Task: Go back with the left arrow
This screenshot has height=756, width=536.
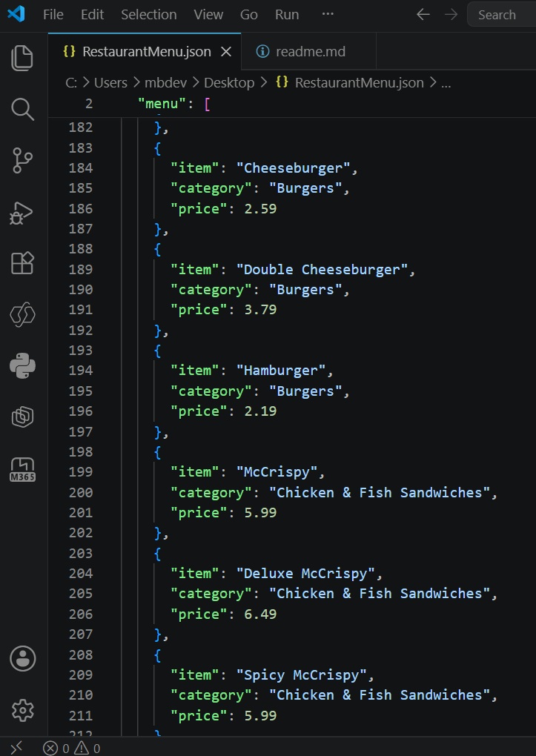Action: [423, 15]
